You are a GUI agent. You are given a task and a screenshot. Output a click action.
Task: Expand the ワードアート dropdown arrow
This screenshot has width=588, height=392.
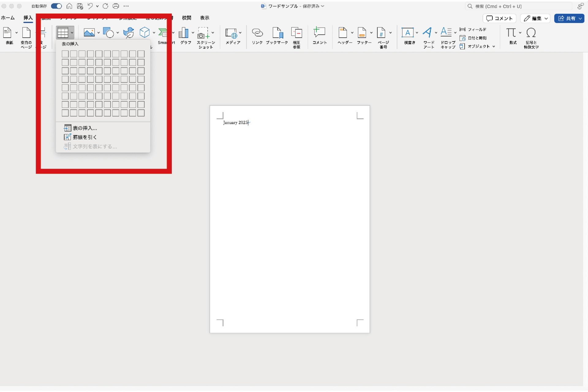pyautogui.click(x=436, y=33)
